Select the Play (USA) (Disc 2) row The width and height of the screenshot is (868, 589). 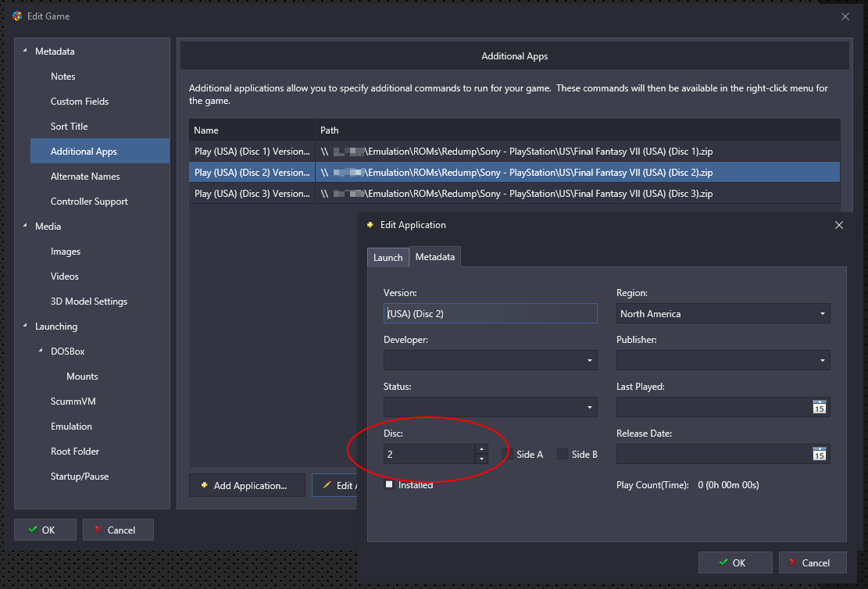pos(514,172)
